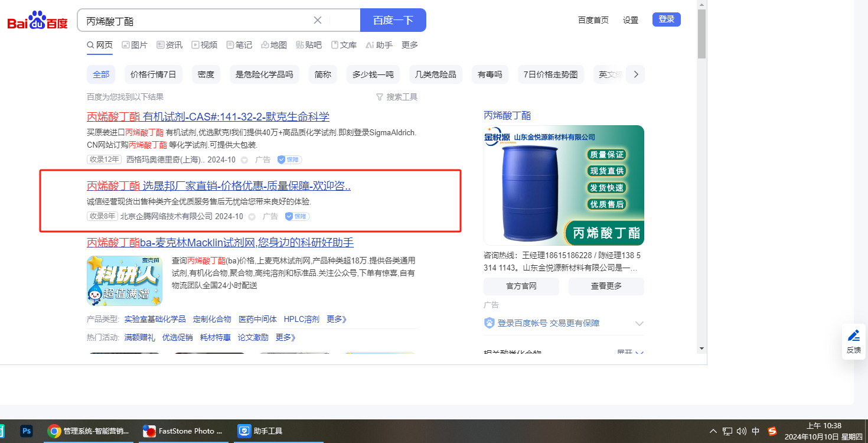The image size is (868, 443).
Task: Open the HPLC溶剂 product link
Action: coord(302,319)
